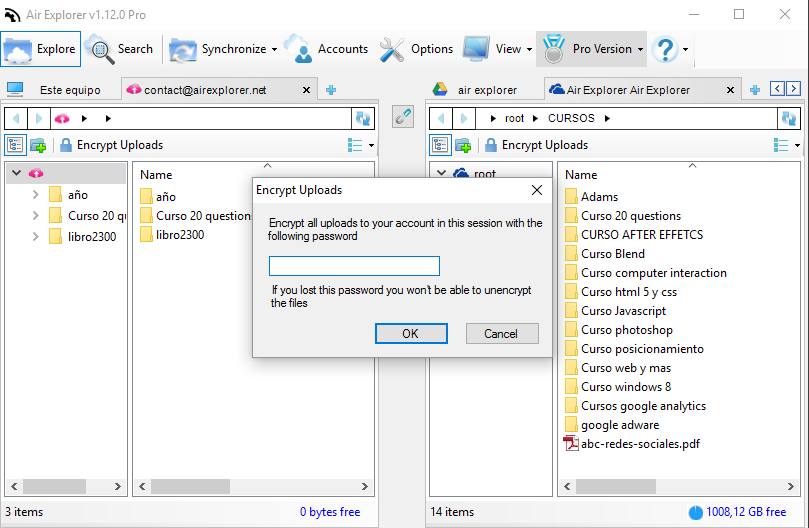Click the View toolbar button
This screenshot has width=809, height=528.
pyautogui.click(x=492, y=49)
